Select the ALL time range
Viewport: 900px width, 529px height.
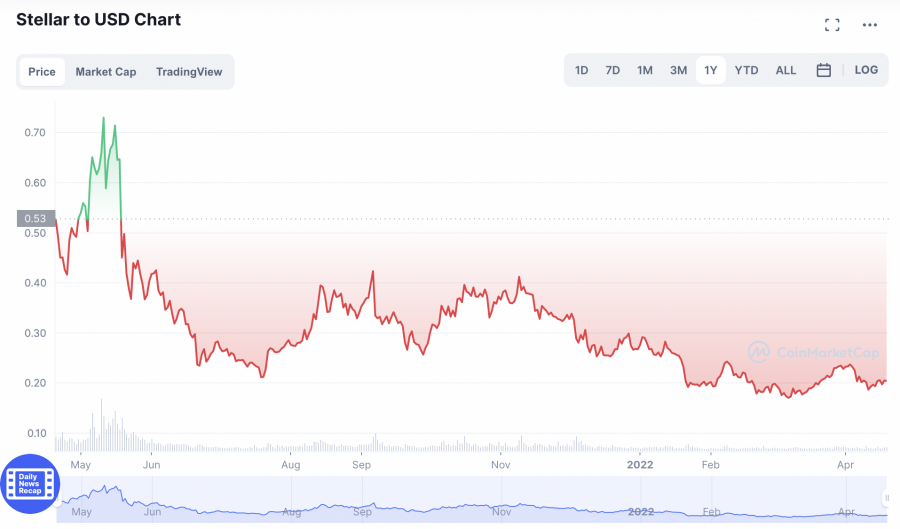786,70
